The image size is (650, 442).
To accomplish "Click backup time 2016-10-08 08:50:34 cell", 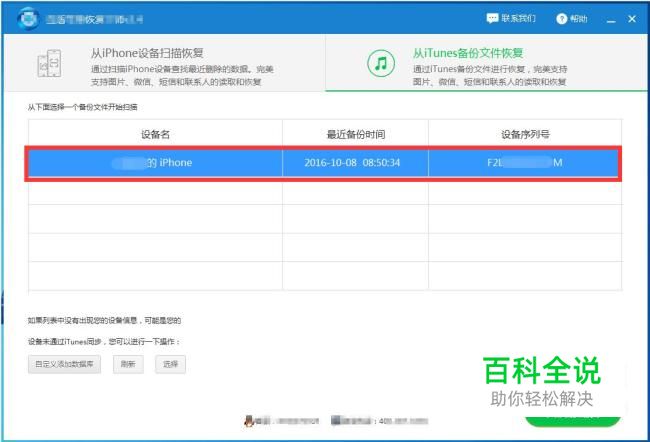I will coord(355,163).
